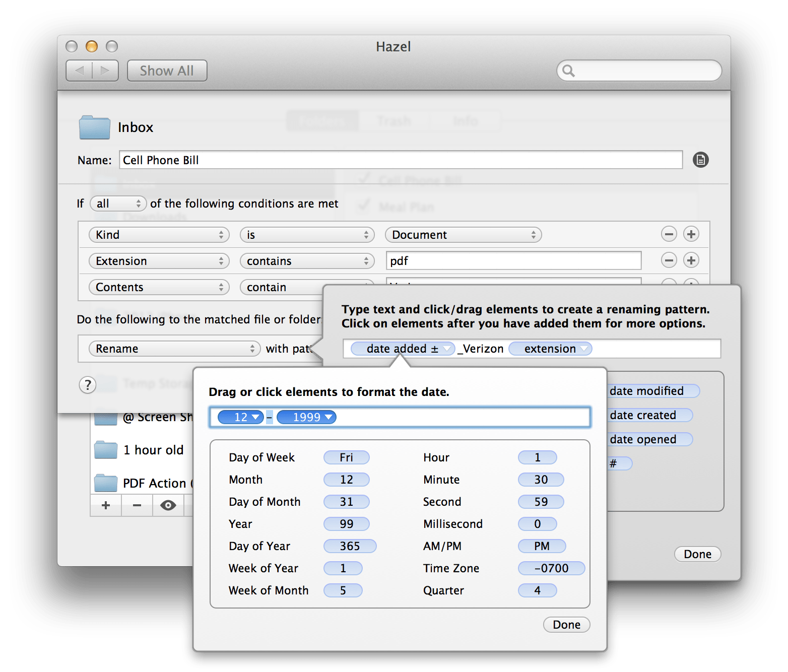
Task: Edit the rule Name field
Action: click(x=401, y=160)
